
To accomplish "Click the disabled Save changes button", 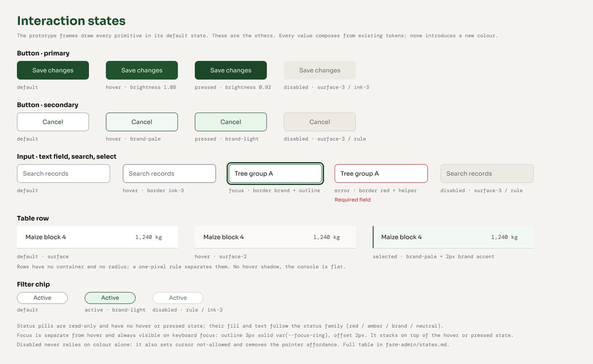I will point(320,70).
